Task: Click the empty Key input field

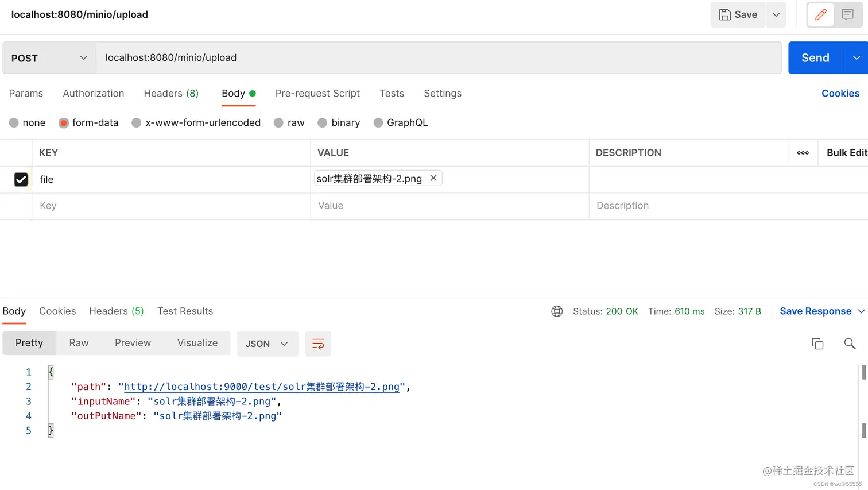Action: tap(171, 206)
